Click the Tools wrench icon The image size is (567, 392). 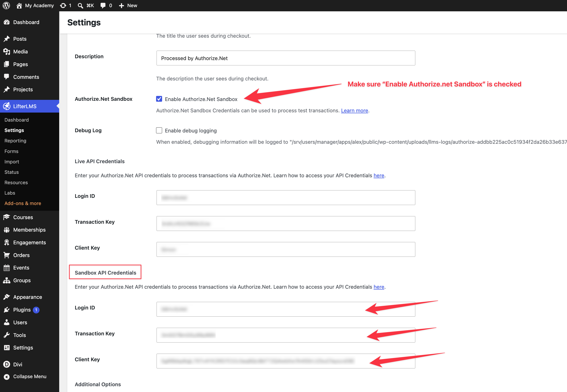point(7,335)
